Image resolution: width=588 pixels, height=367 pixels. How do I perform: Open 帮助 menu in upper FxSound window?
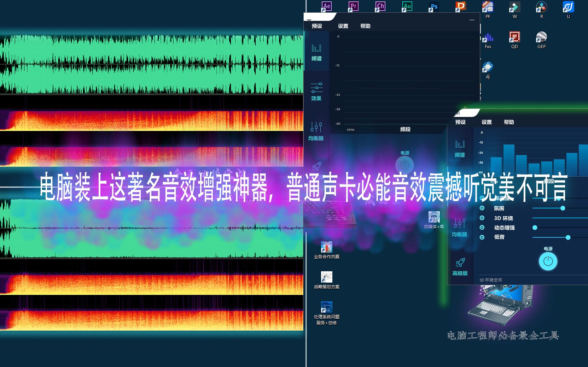click(365, 26)
